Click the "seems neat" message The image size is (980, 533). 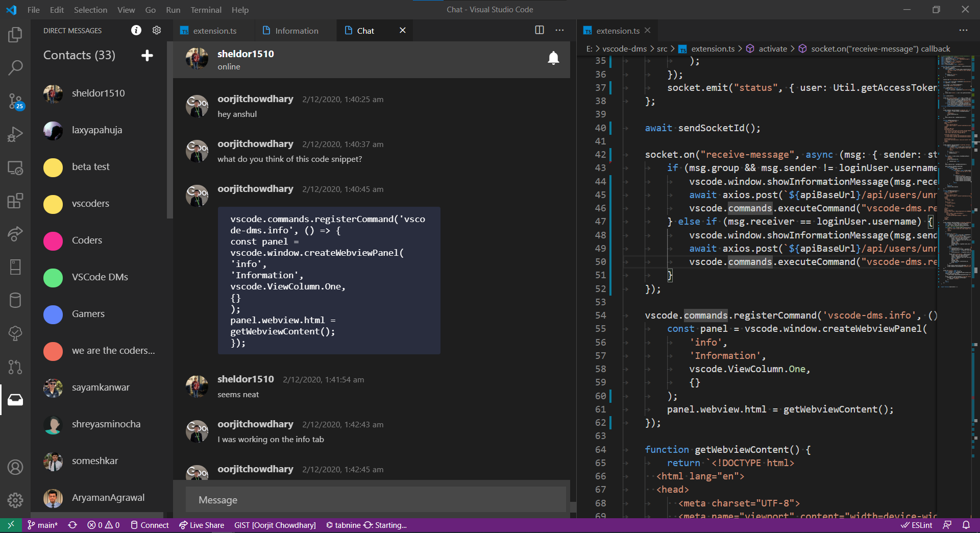pyautogui.click(x=238, y=395)
